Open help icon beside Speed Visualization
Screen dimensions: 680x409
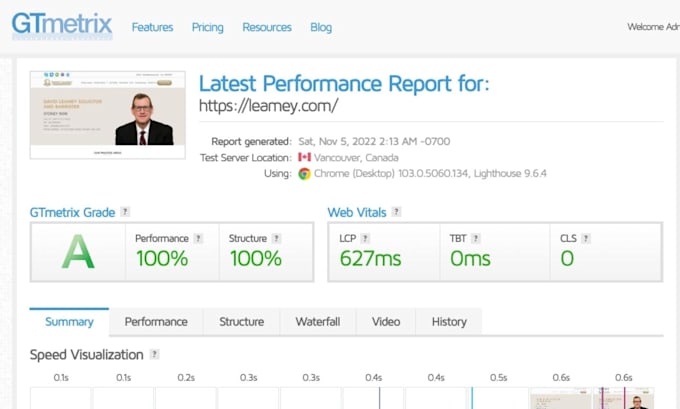point(154,354)
